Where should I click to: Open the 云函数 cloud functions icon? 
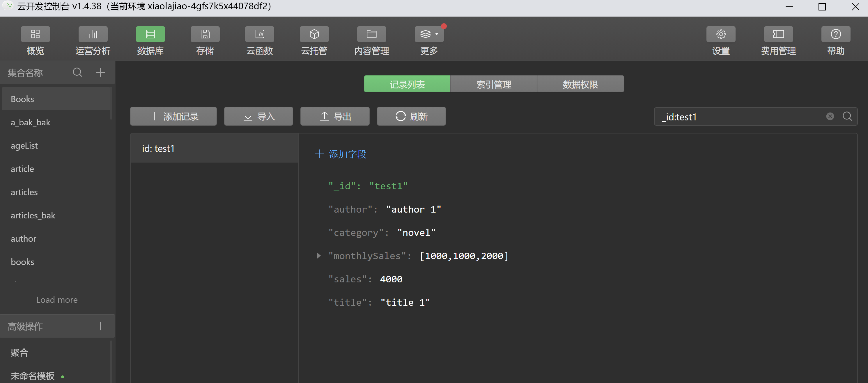[x=259, y=34]
